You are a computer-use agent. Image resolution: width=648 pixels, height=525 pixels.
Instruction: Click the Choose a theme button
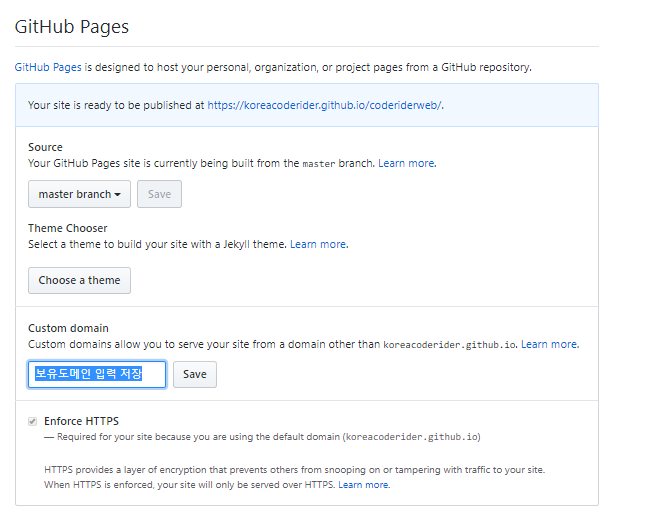pos(79,280)
